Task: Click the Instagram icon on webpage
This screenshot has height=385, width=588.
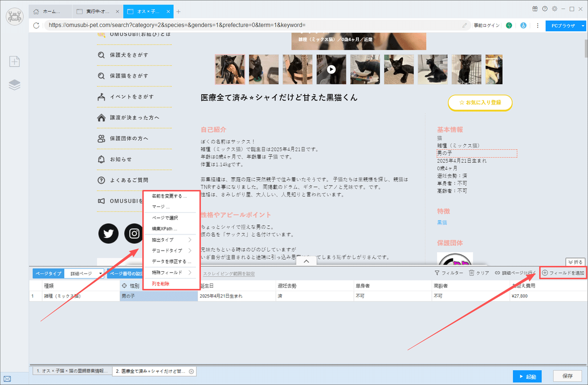Action: (134, 233)
